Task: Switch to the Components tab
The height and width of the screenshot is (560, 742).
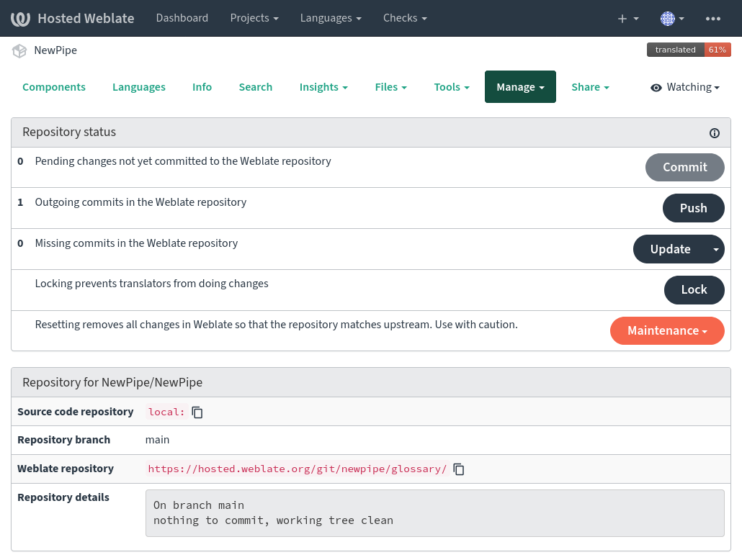Action: coord(54,87)
